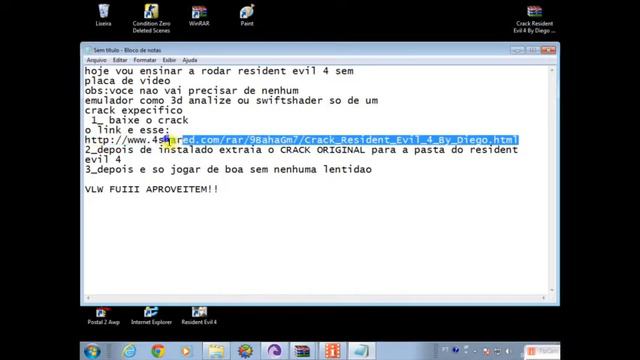The image size is (640, 360).
Task: Click Notepad horizontal scrollbar left arrow
Action: 88,298
